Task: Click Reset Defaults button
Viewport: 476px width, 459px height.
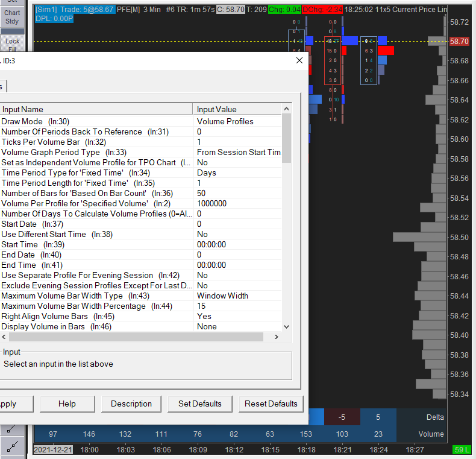Action: point(271,404)
